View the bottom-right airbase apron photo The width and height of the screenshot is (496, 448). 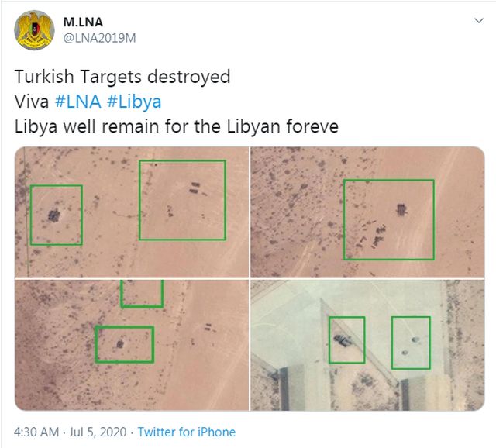367,345
